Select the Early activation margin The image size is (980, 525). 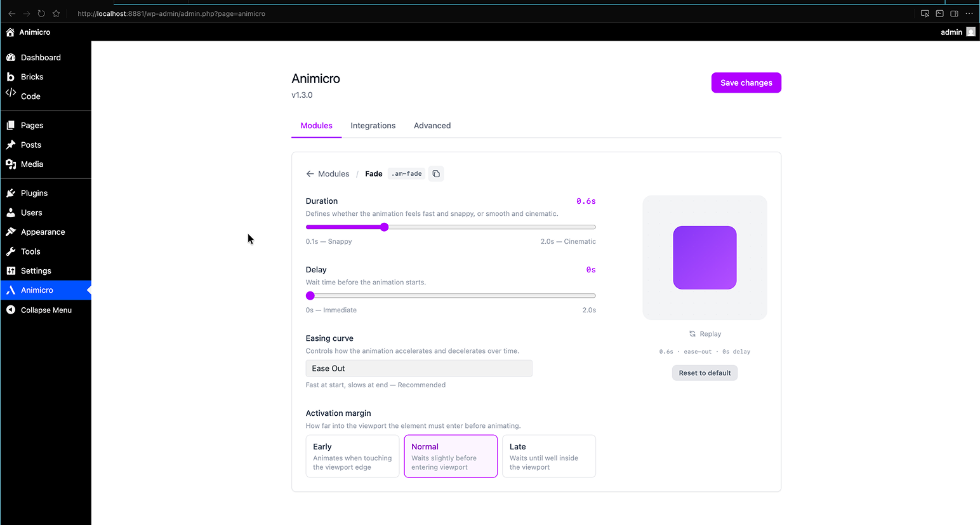(x=352, y=456)
